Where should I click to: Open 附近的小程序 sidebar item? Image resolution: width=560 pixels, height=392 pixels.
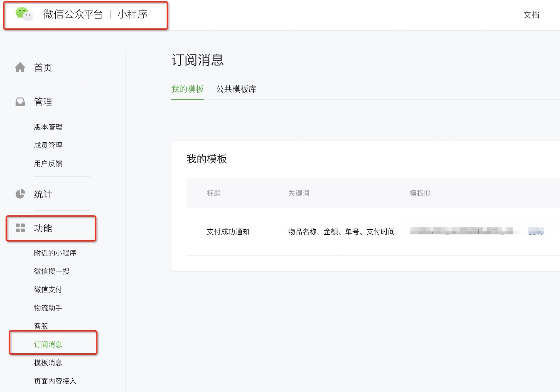click(x=55, y=253)
